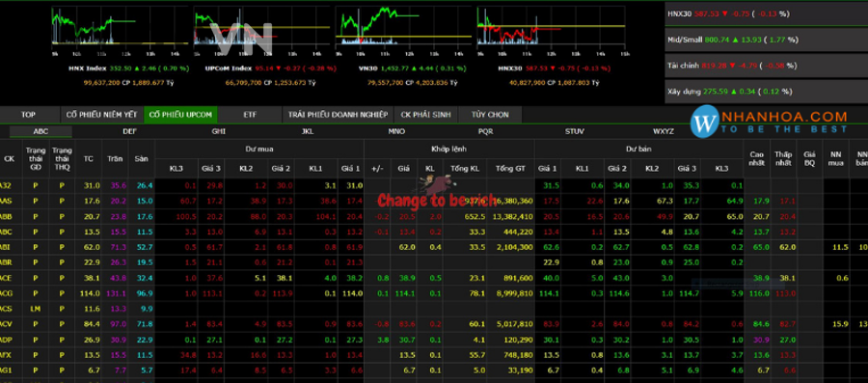Click the Sàn column header
The image size is (868, 383).
141,159
